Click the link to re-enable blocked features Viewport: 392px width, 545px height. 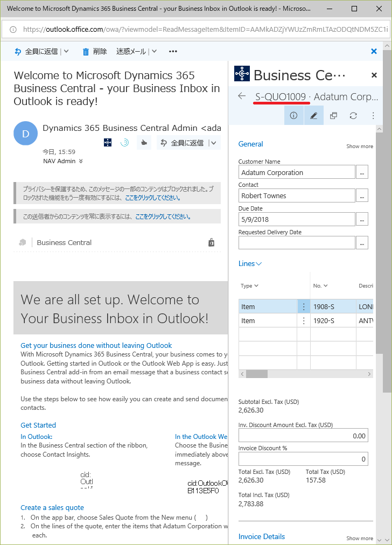152,198
